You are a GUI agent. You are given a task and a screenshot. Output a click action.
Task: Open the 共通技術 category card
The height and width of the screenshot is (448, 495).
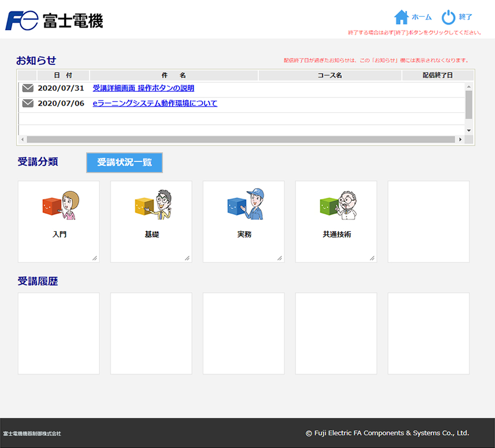[336, 221]
